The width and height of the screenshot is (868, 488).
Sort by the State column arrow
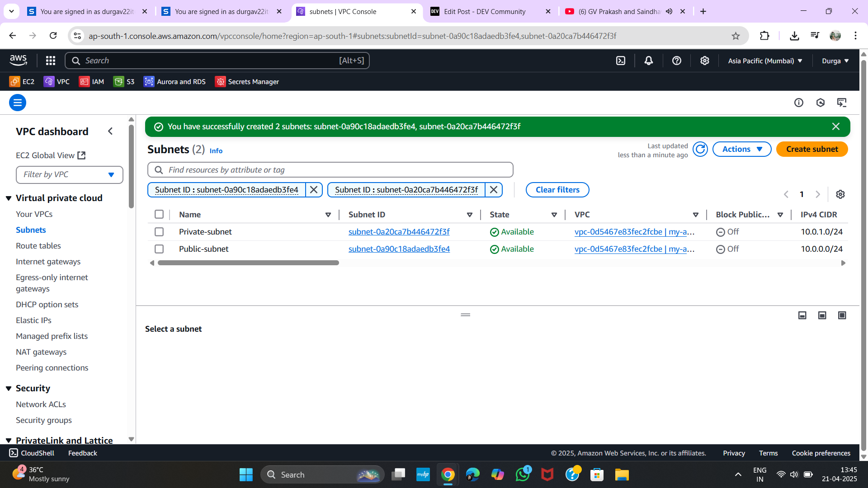pyautogui.click(x=554, y=215)
